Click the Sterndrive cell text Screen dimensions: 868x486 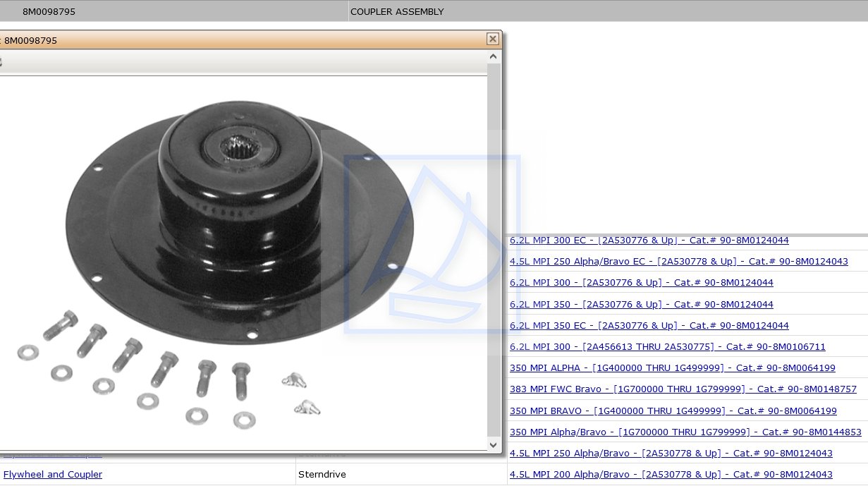(x=322, y=475)
